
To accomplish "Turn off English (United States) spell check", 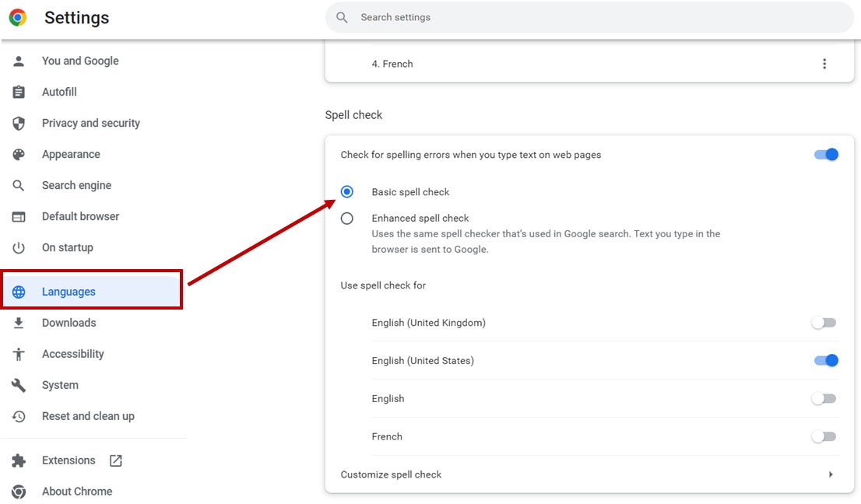I will click(x=825, y=360).
